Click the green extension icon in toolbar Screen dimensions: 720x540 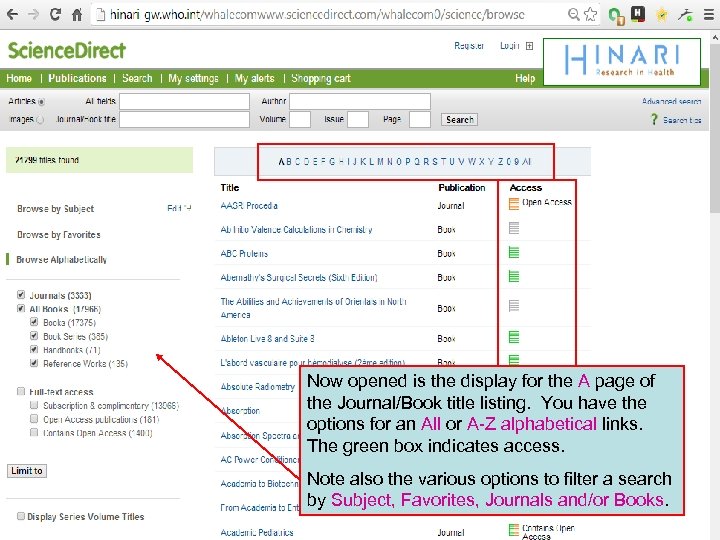coord(616,16)
